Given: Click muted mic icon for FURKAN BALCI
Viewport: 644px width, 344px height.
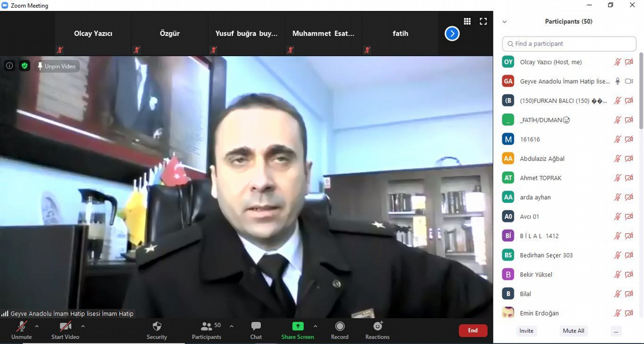Looking at the screenshot, I should 618,100.
